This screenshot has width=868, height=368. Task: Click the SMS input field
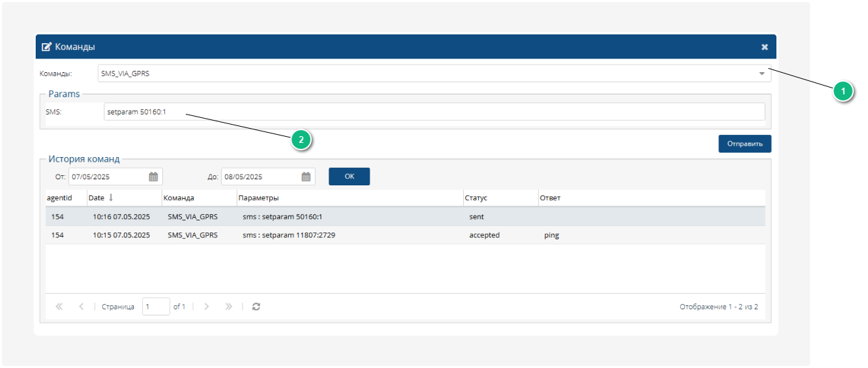[x=434, y=112]
